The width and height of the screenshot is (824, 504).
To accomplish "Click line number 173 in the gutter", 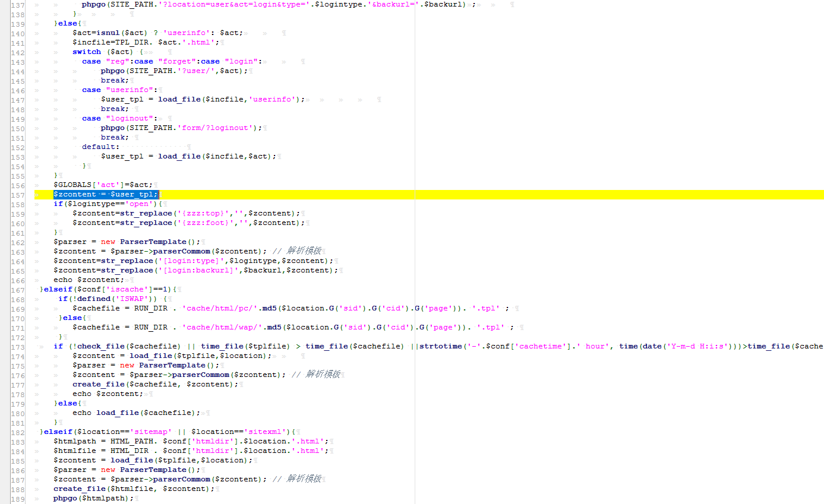I will (17, 346).
